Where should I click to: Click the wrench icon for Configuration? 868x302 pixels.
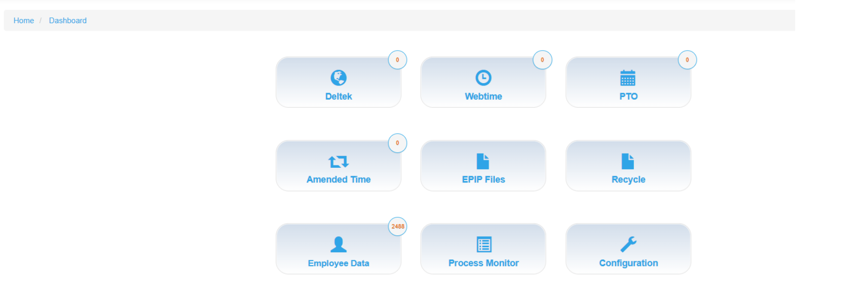(x=628, y=244)
